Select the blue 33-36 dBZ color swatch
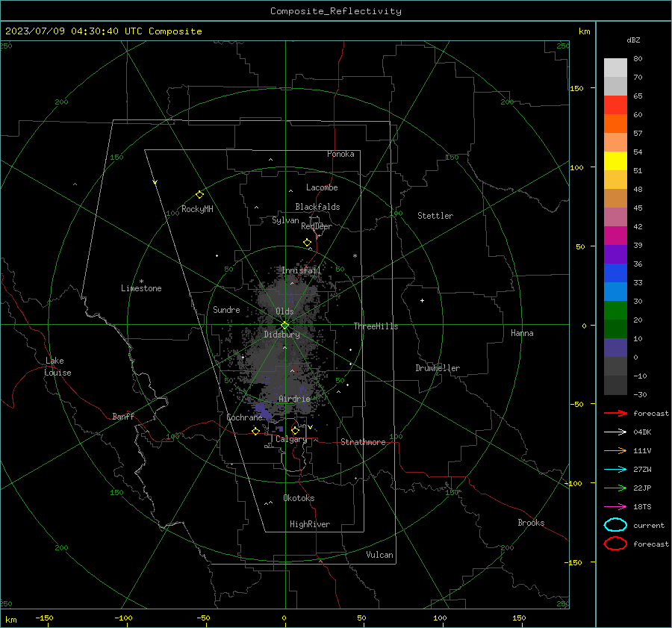 tap(615, 273)
